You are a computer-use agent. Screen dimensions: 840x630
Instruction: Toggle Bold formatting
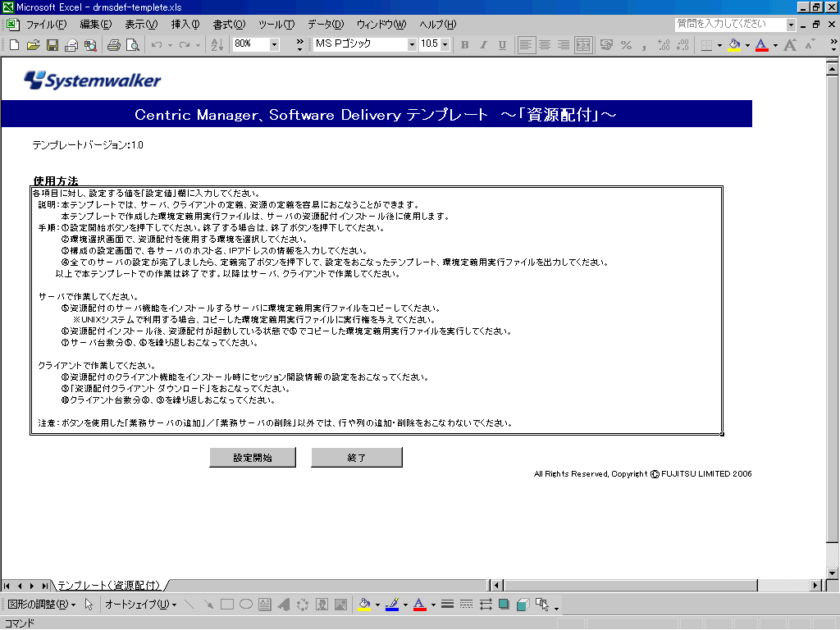coord(464,45)
